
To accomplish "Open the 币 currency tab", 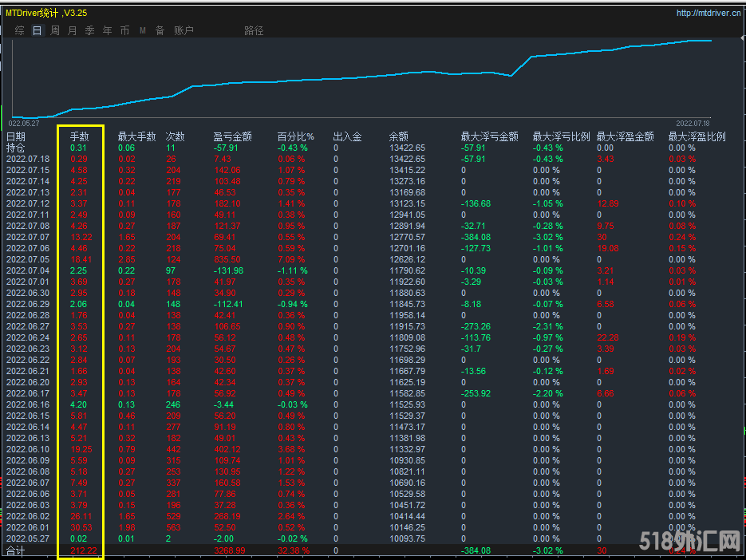I will tap(124, 31).
